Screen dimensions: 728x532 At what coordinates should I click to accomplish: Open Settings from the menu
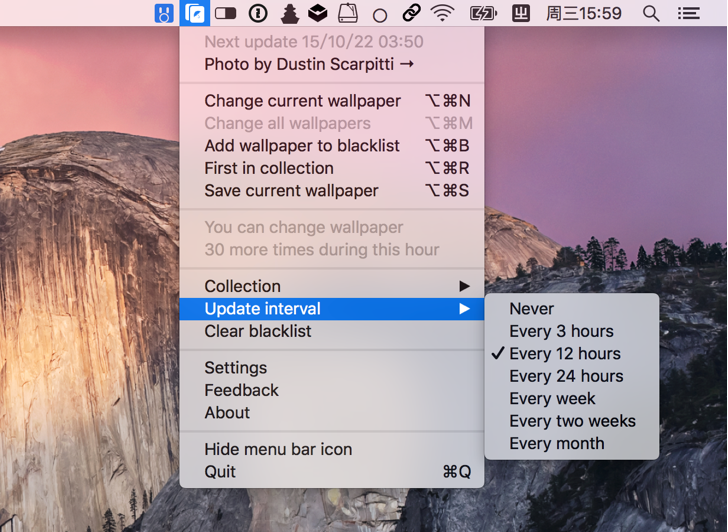pyautogui.click(x=332, y=368)
